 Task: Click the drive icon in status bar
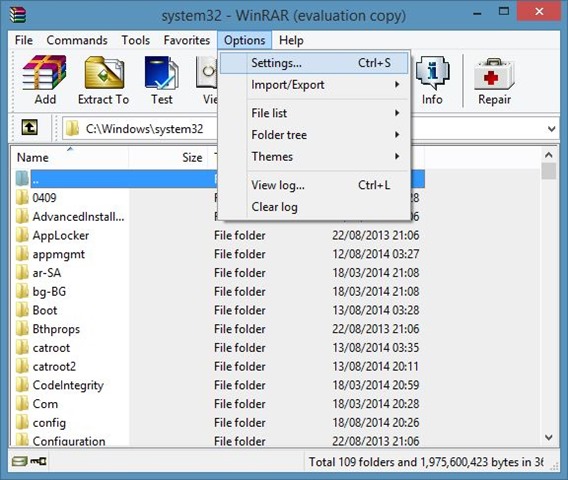(x=19, y=461)
